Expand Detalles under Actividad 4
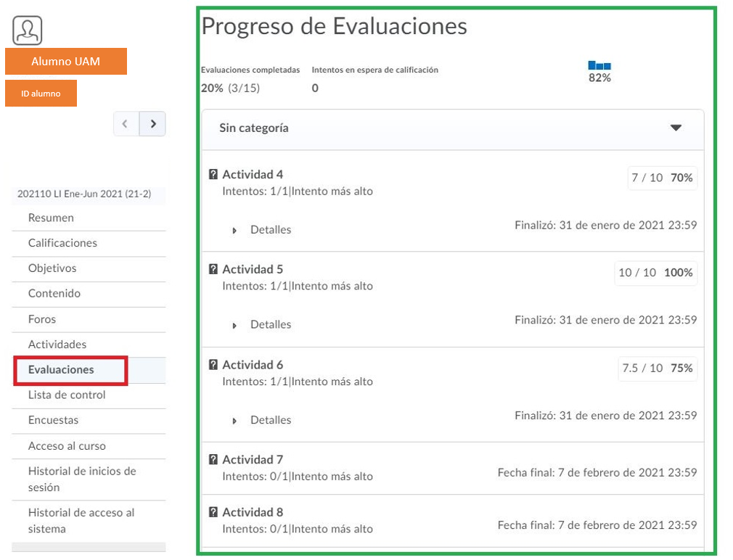 tap(262, 230)
